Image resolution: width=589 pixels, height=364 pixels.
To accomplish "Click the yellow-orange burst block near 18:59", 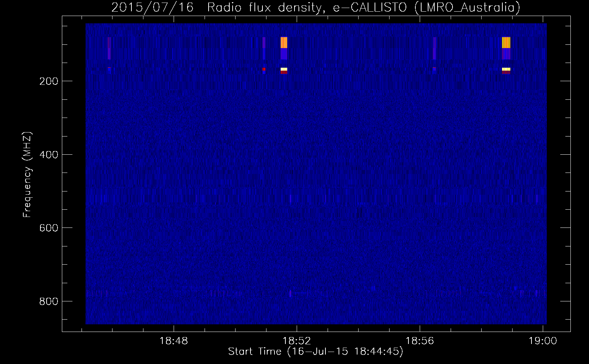I will point(506,43).
